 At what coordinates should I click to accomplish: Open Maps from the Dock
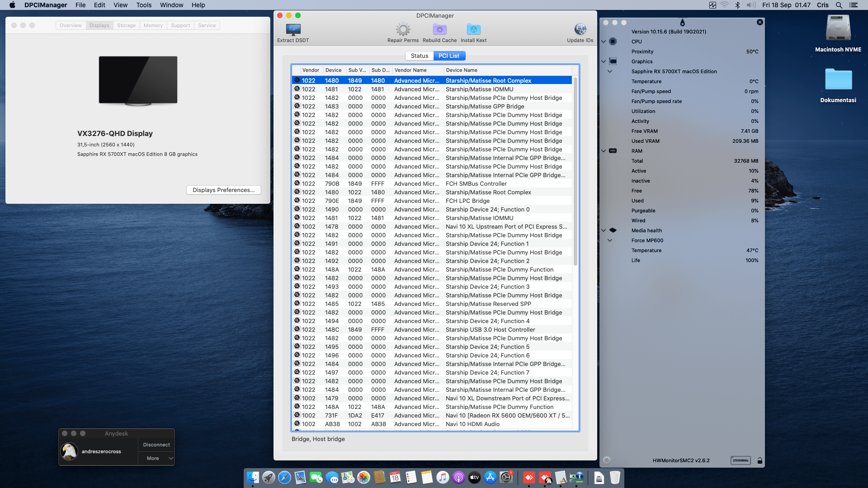click(348, 477)
